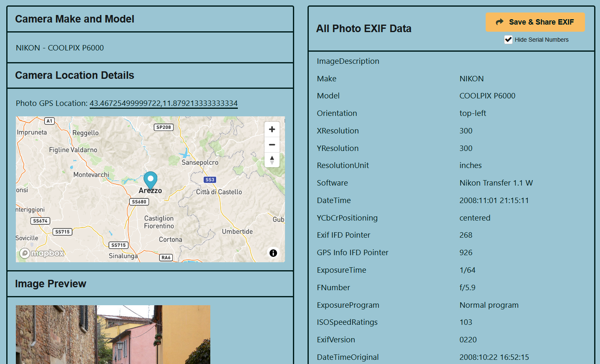
Task: Select ResolutionUnit value inches
Action: click(x=471, y=166)
